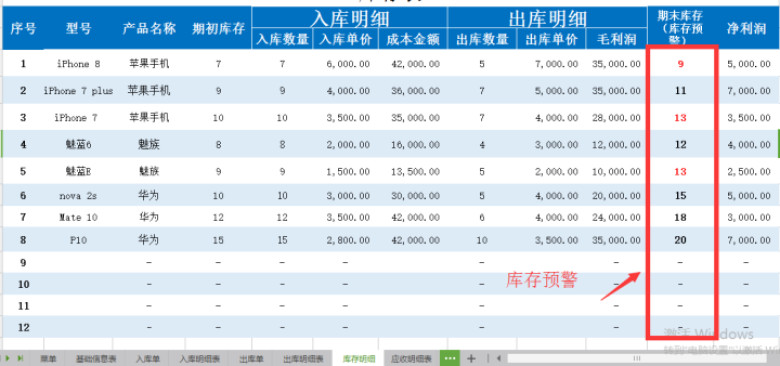This screenshot has width=780, height=366.
Task: Switch to the 出库单 sheet tab
Action: click(x=250, y=359)
